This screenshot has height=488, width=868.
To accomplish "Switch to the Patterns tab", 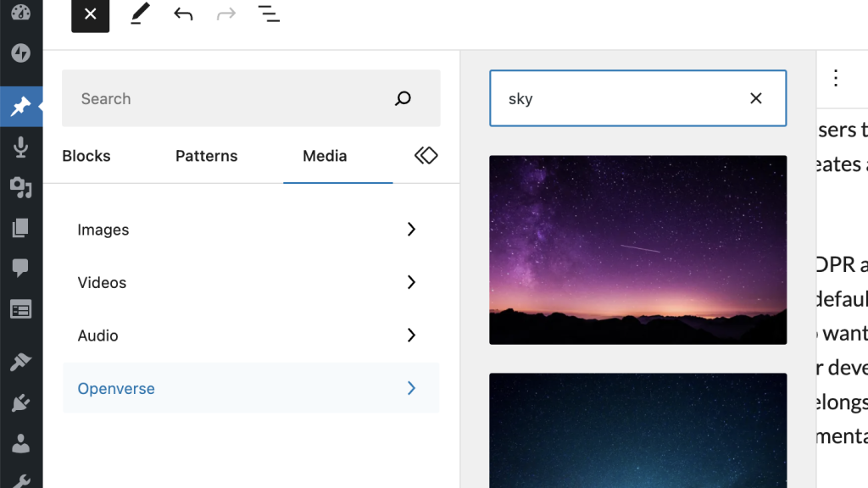I will pos(207,156).
